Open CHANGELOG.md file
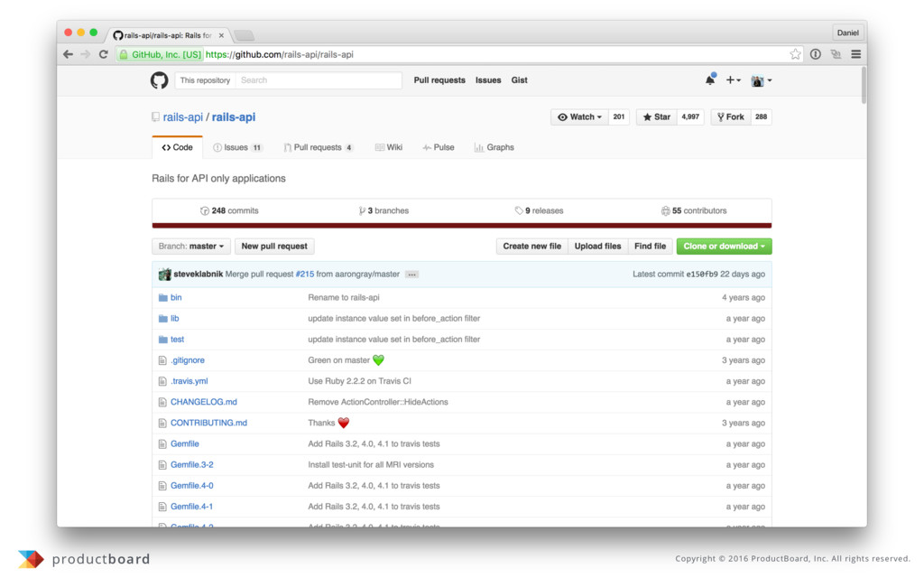Image resolution: width=924 pixels, height=578 pixels. 204,402
